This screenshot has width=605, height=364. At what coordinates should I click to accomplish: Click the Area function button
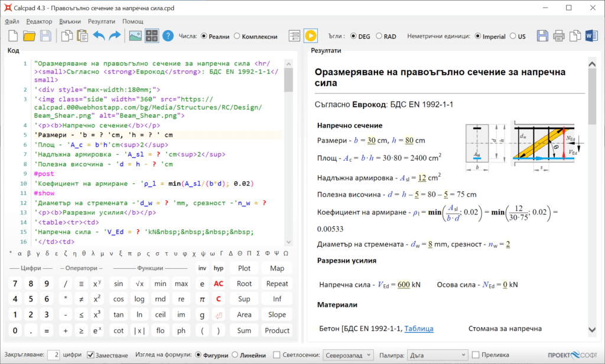click(x=244, y=315)
